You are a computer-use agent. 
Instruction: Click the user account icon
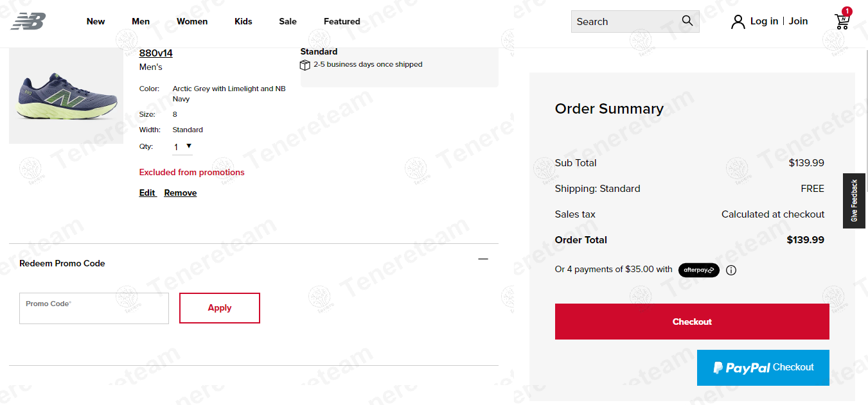coord(738,22)
